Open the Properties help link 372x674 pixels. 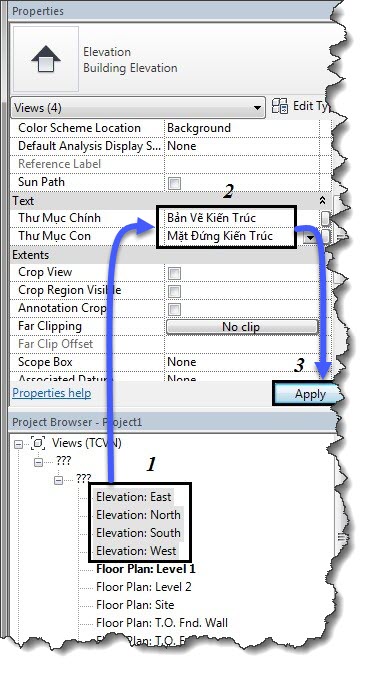pyautogui.click(x=52, y=393)
